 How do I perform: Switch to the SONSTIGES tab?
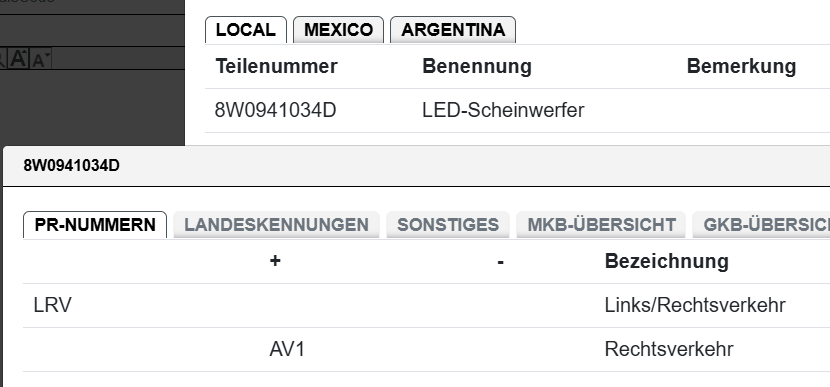pos(448,224)
